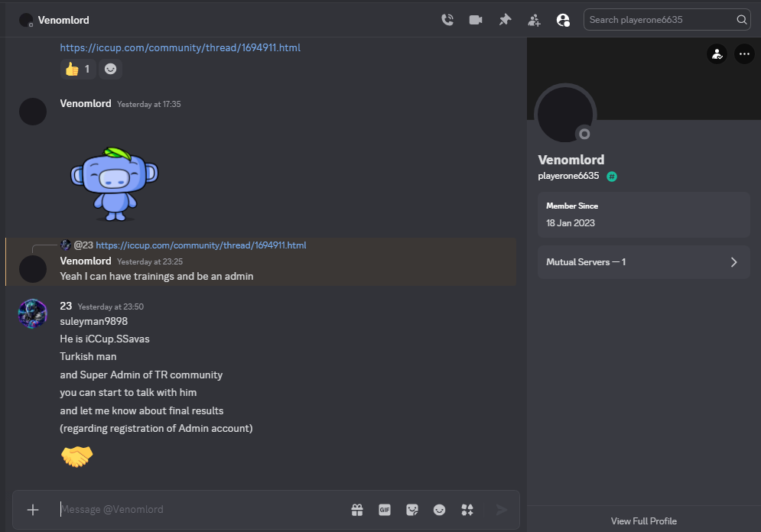Click the thumbs up reaction
Viewport: 761px width, 532px height.
(78, 69)
